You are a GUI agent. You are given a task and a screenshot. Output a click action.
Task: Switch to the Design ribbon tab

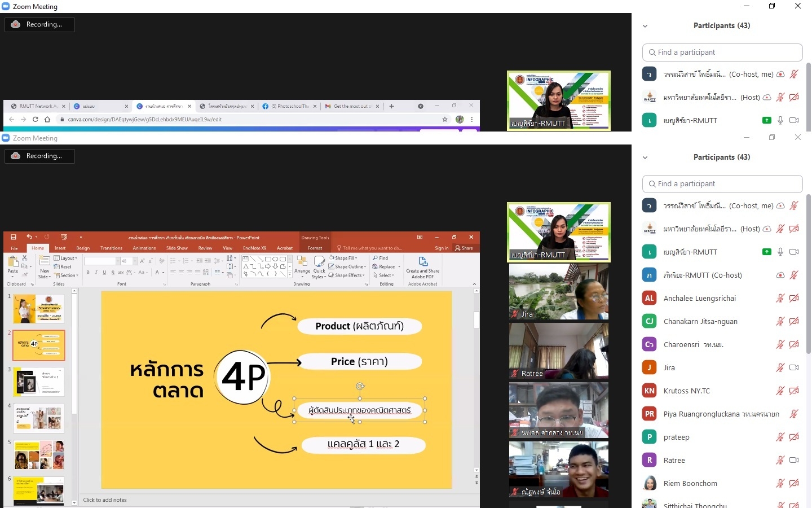(83, 248)
